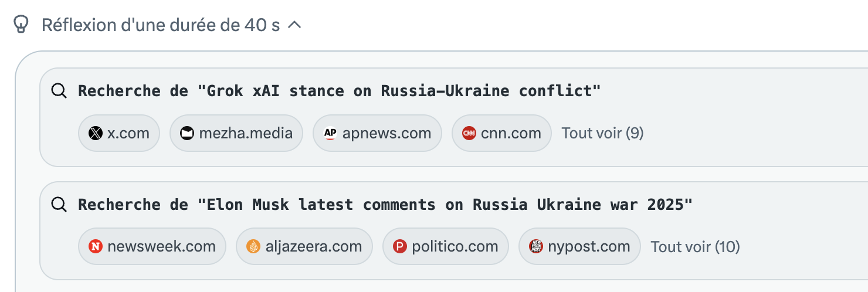The image size is (868, 292).
Task: Open the newsweek.com source label
Action: [161, 246]
